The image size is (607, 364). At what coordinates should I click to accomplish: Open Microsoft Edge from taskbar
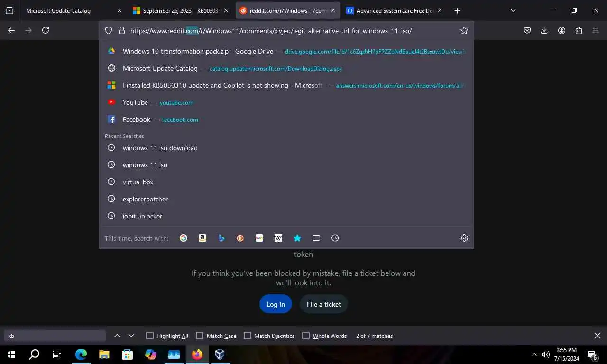(81, 355)
